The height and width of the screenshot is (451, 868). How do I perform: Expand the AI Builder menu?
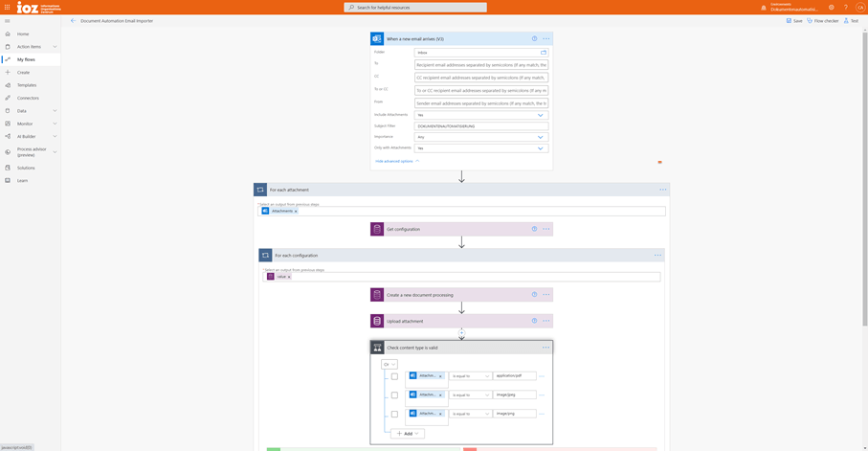(55, 136)
